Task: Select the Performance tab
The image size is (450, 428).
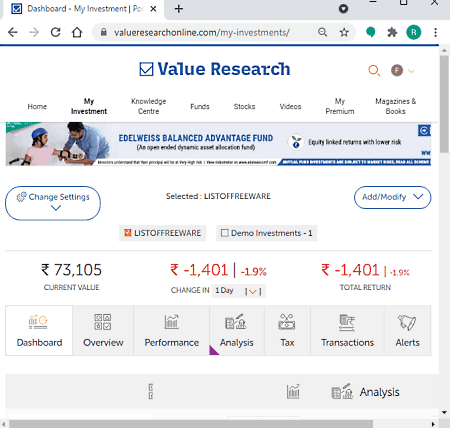Action: pyautogui.click(x=171, y=330)
